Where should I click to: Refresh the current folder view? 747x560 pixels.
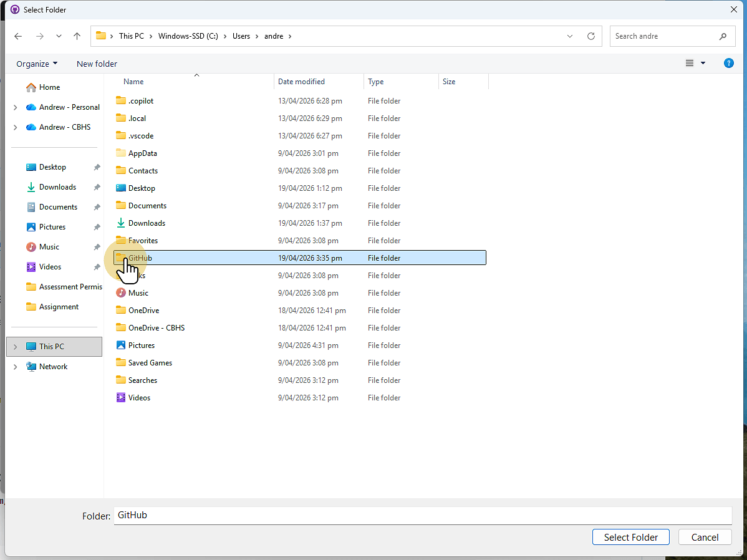click(590, 36)
